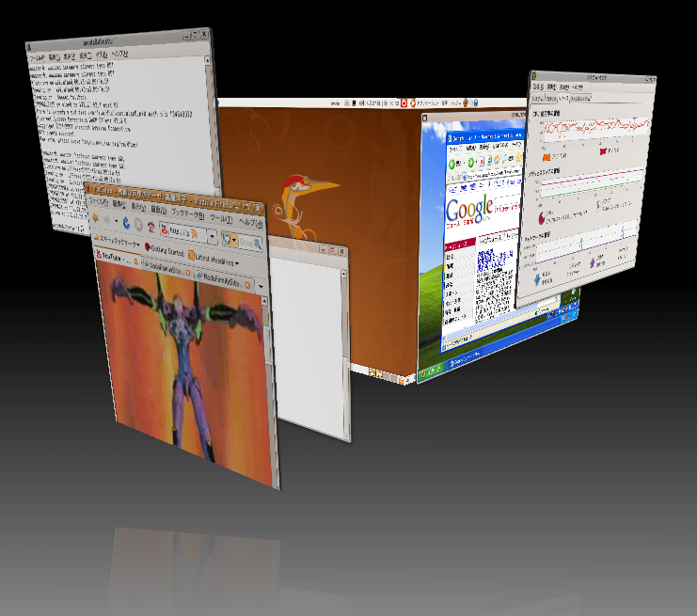The width and height of the screenshot is (697, 616).
Task: Click Firefox forward arrow button
Action: click(106, 219)
